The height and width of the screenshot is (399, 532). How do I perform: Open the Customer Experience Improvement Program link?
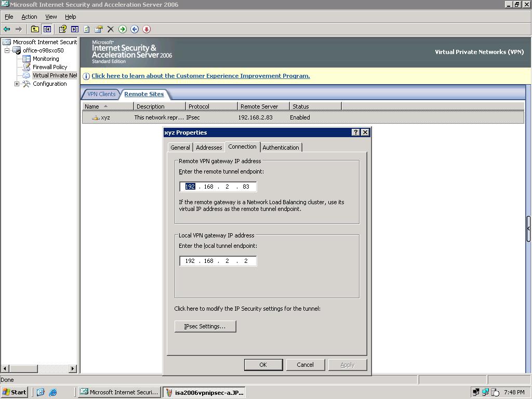click(x=201, y=76)
